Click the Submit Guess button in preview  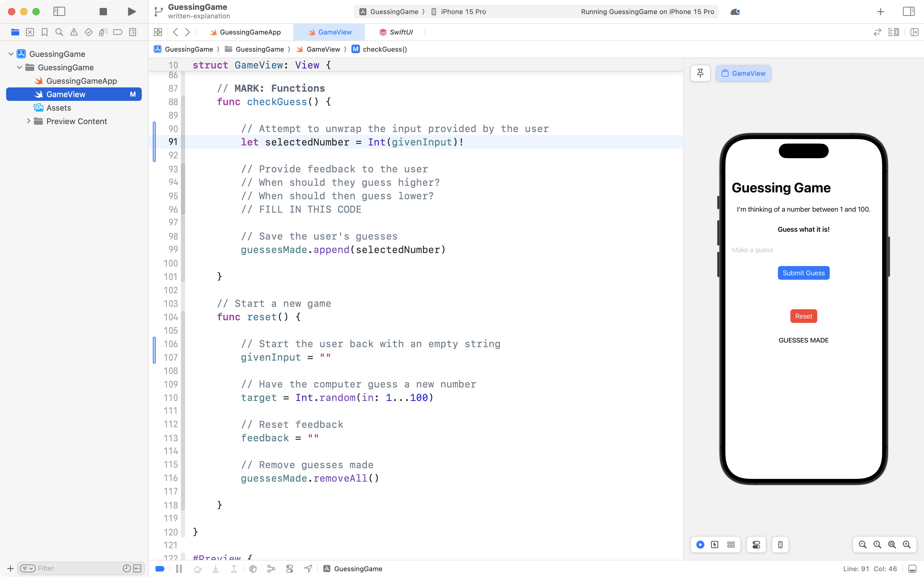803,273
